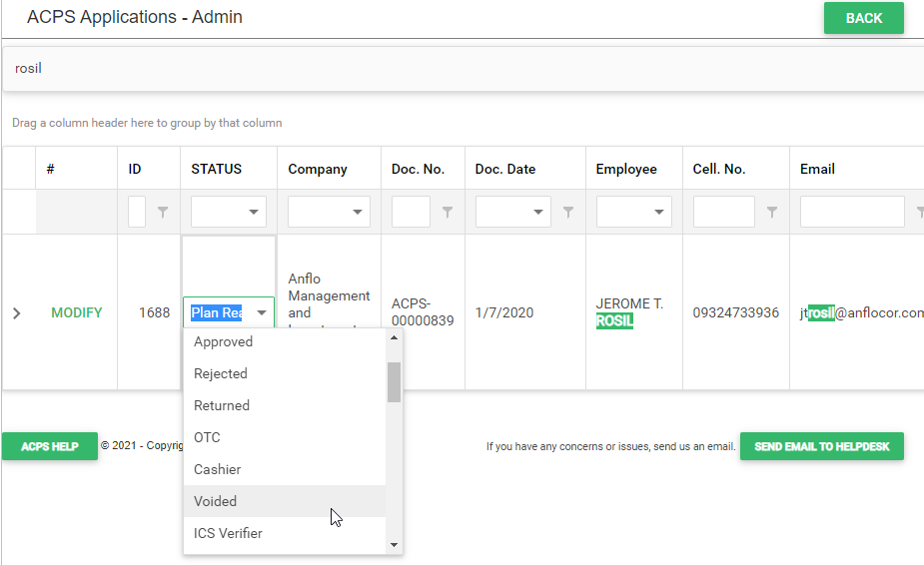Image resolution: width=924 pixels, height=565 pixels.
Task: Click the Doc. No. filter funnel icon
Action: coord(448,212)
